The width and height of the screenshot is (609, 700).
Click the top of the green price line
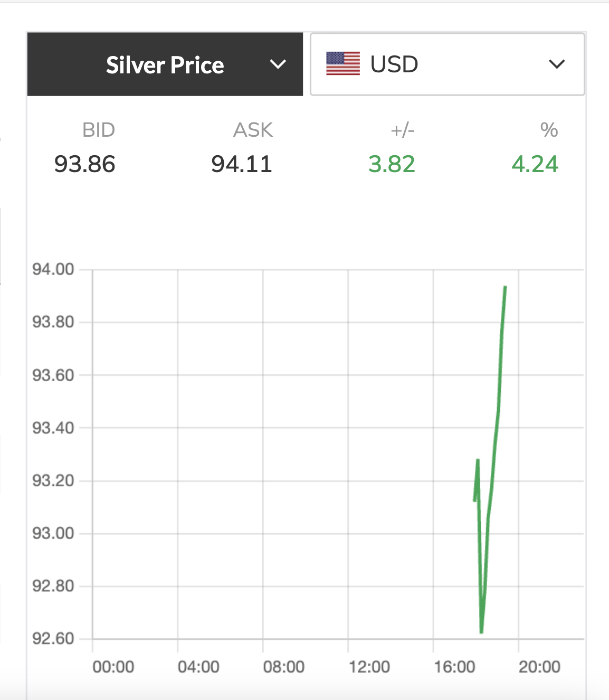[x=505, y=288]
